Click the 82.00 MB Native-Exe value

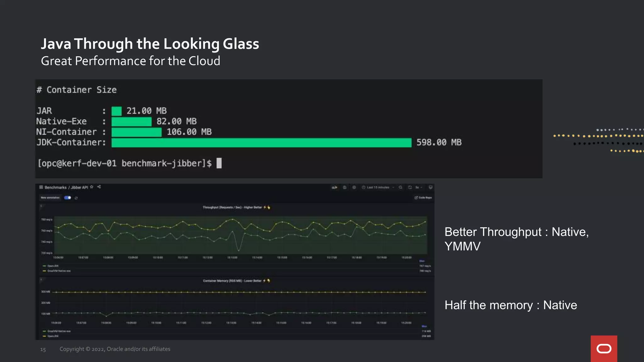click(x=176, y=121)
